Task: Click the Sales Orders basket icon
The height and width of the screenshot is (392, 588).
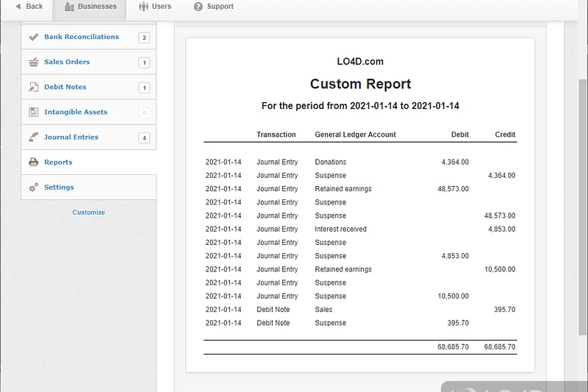Action: pos(33,63)
